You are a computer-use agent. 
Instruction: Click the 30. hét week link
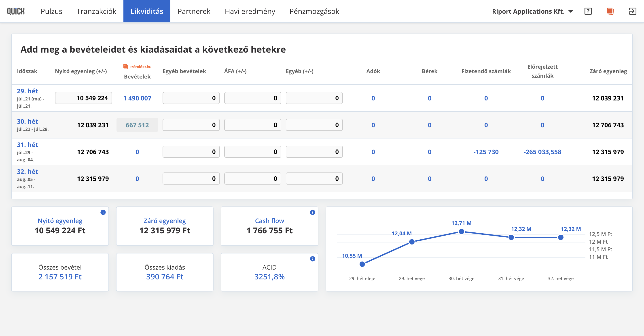tap(28, 122)
